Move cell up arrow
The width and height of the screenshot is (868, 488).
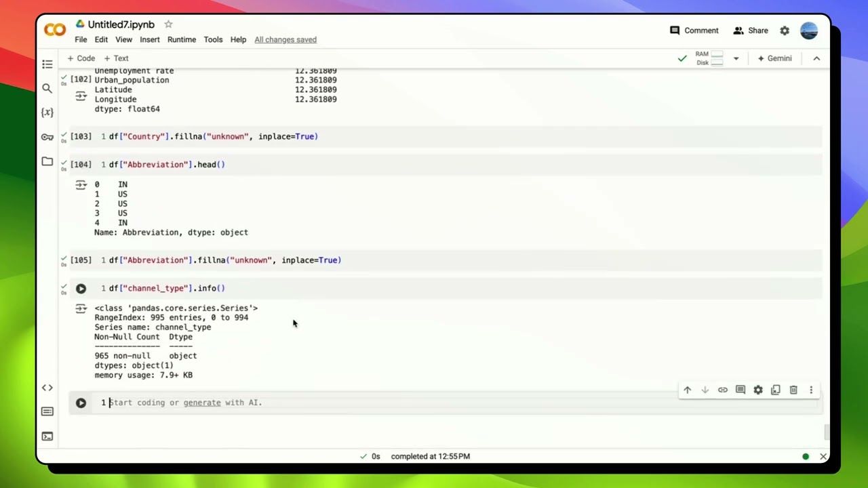coord(688,390)
